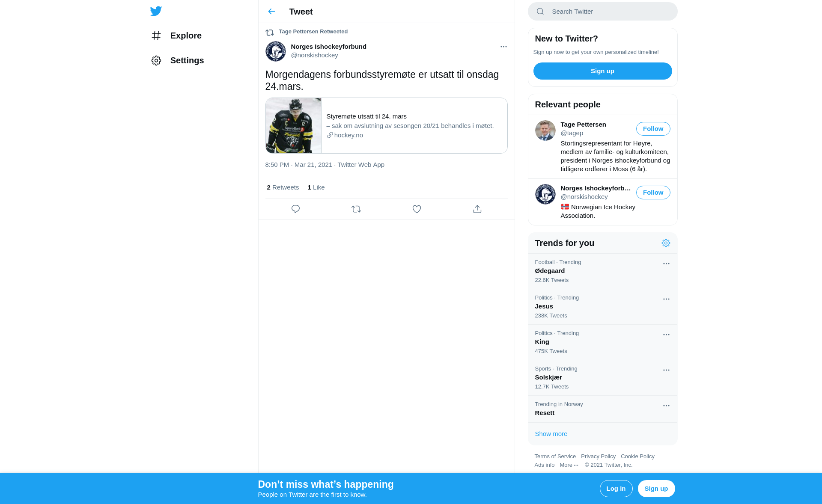Open Cookie Policy footer link

(x=637, y=457)
